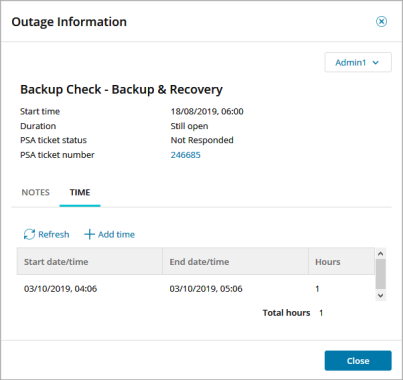Click the Hours value 1 cell
Image resolution: width=403 pixels, height=380 pixels.
pos(317,289)
